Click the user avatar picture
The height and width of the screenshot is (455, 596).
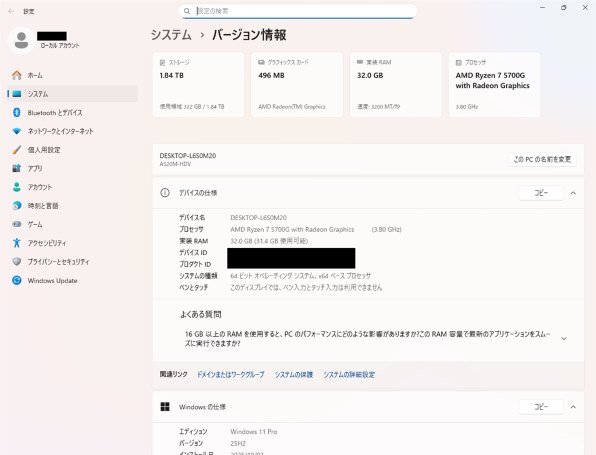tap(21, 40)
